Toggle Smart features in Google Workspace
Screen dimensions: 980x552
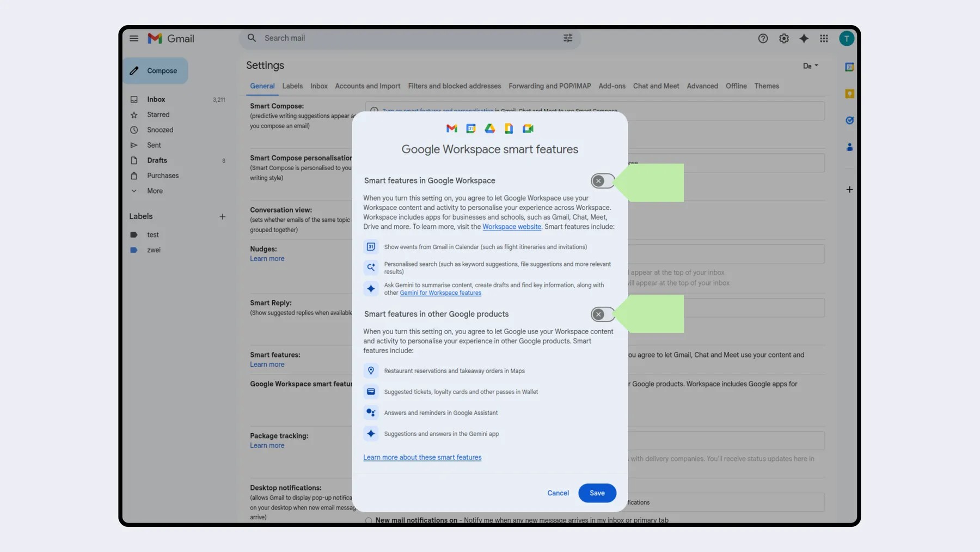603,181
